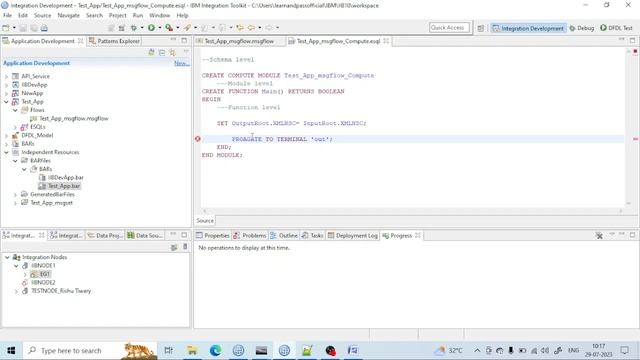Close the Progress view tab
This screenshot has height=360, width=640.
(x=418, y=236)
